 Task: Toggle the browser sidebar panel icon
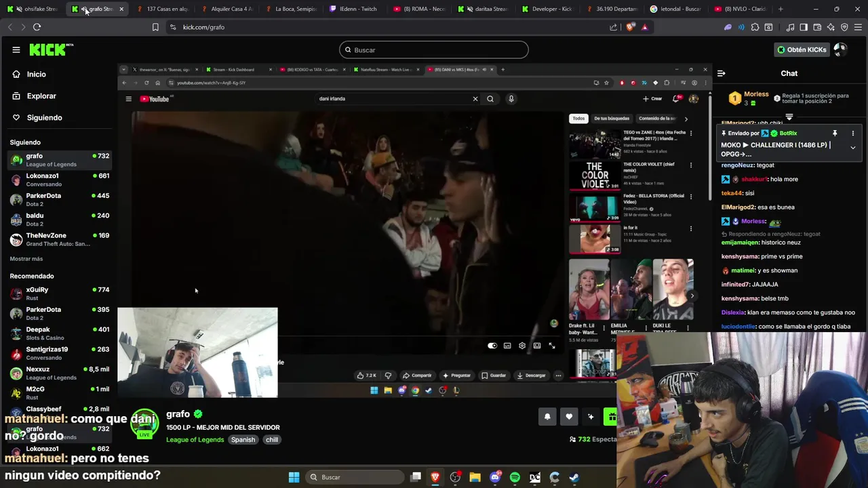pyautogui.click(x=804, y=27)
